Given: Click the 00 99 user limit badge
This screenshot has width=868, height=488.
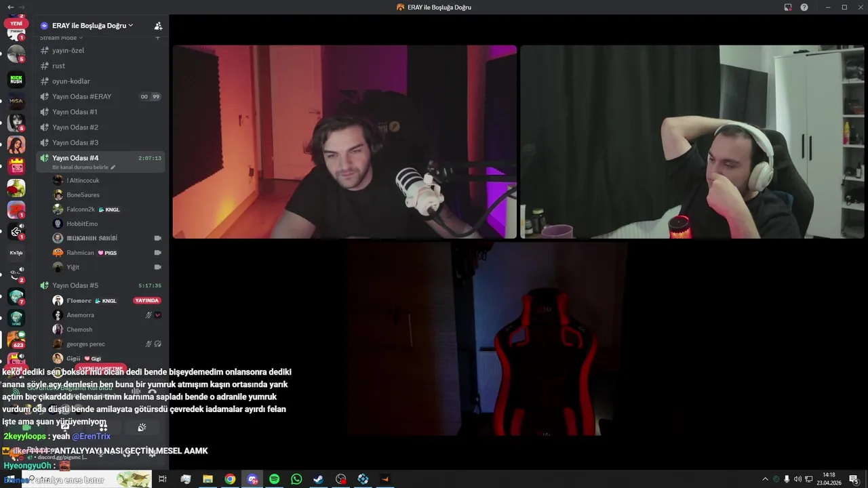Looking at the screenshot, I should [x=150, y=97].
